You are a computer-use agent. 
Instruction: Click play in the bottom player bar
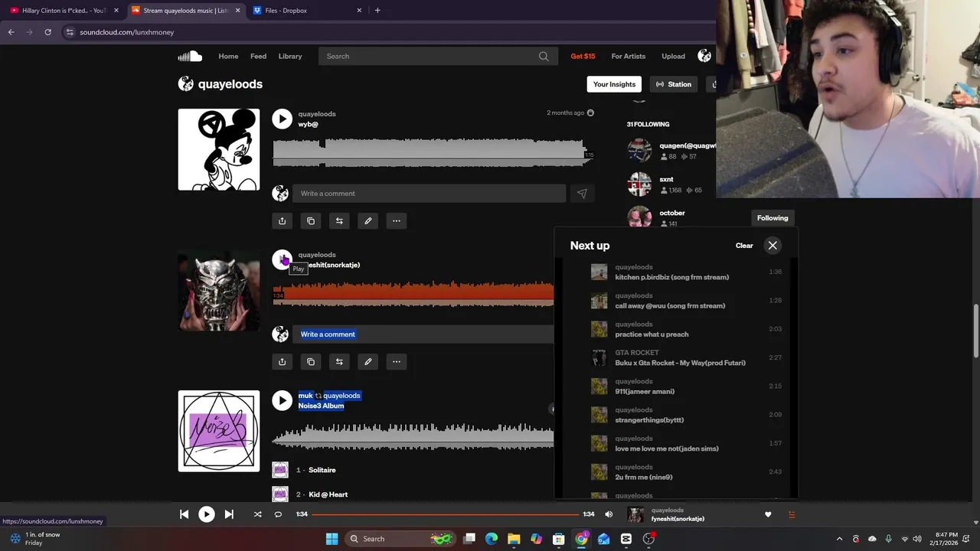(x=207, y=514)
